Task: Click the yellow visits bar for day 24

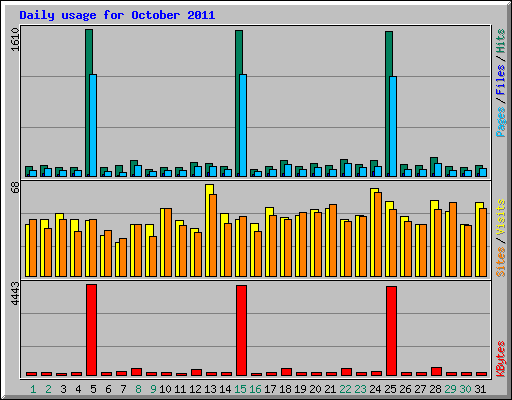Action: 373,232
